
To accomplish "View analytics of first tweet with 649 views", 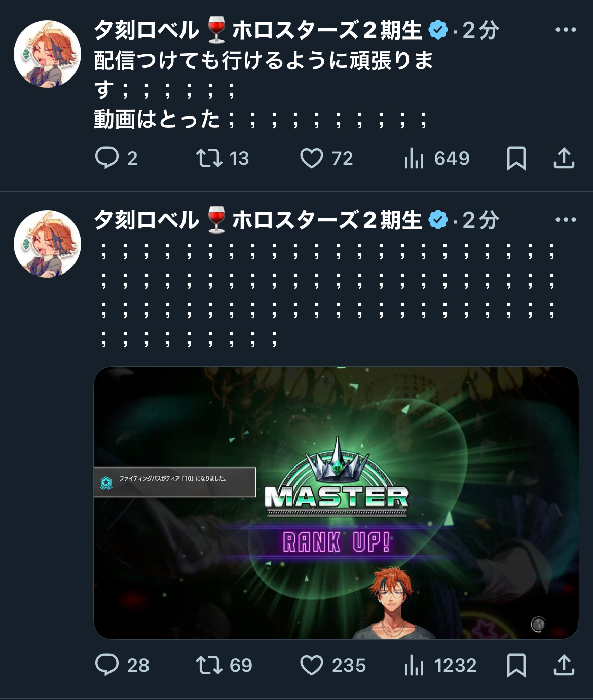I will click(x=436, y=158).
